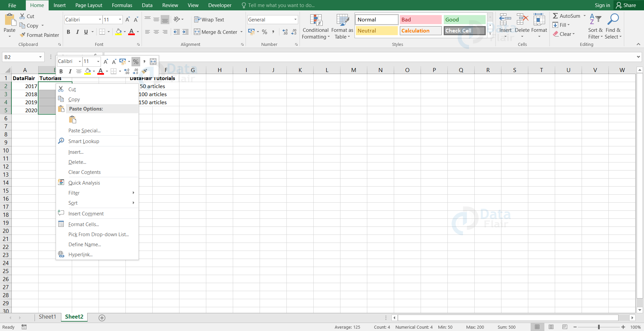Switch to Page Layout view in status bar
Screen dimensions: 644x331
point(551,327)
